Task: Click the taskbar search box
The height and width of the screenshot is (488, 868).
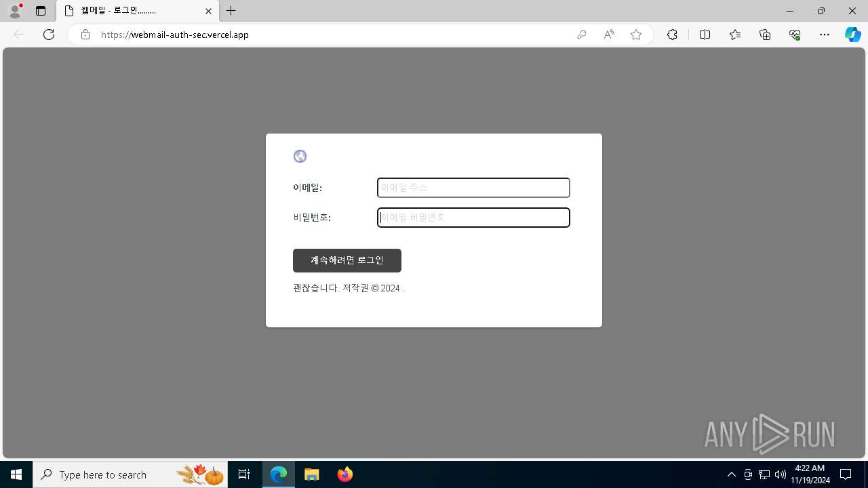Action: tap(132, 474)
